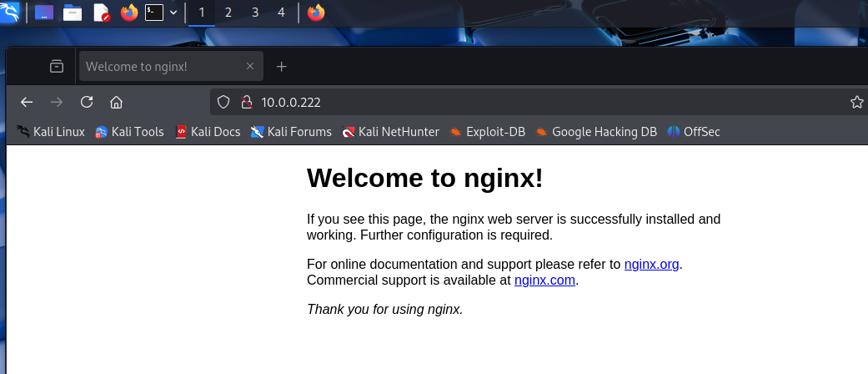The image size is (868, 374).
Task: Open the Kali Docs bookmark
Action: 208,132
